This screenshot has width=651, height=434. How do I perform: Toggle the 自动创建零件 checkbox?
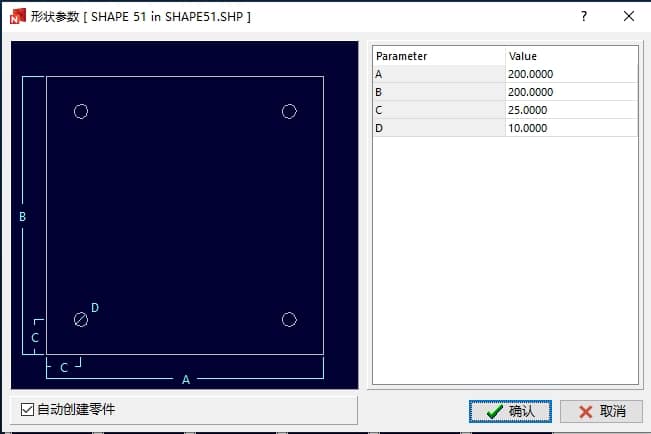(x=27, y=409)
